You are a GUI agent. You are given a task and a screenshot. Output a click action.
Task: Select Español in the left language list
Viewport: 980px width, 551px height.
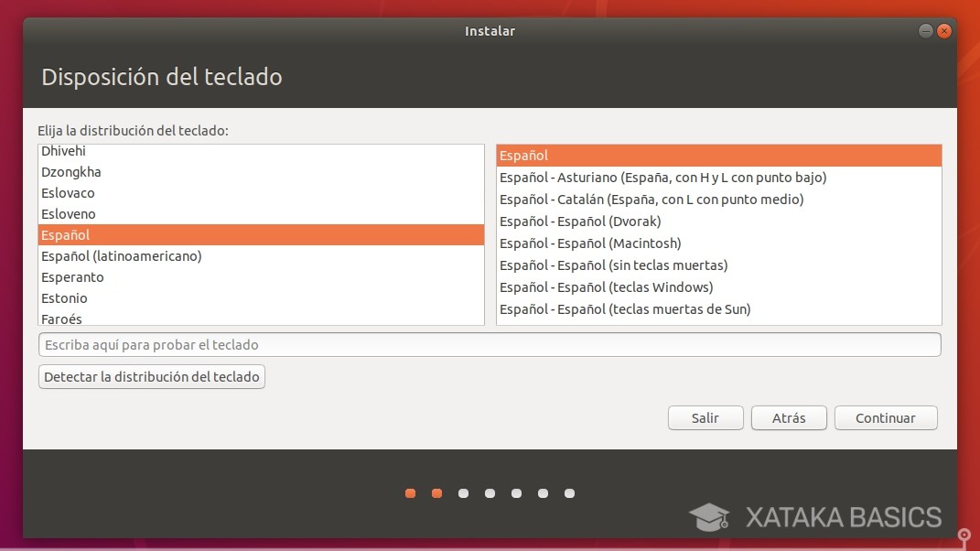point(261,235)
